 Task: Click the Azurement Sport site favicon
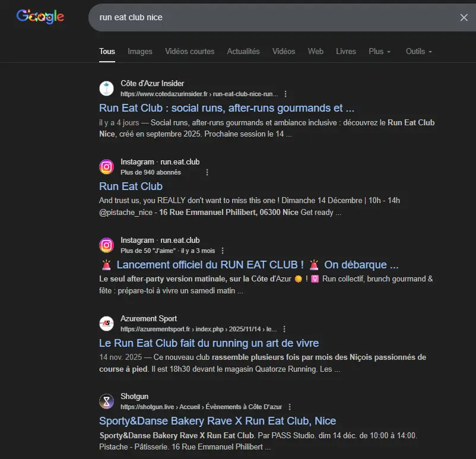pyautogui.click(x=106, y=324)
